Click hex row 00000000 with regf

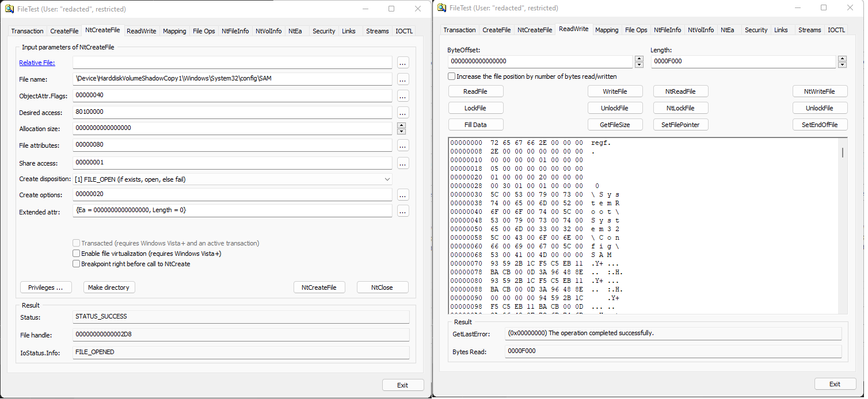click(530, 143)
